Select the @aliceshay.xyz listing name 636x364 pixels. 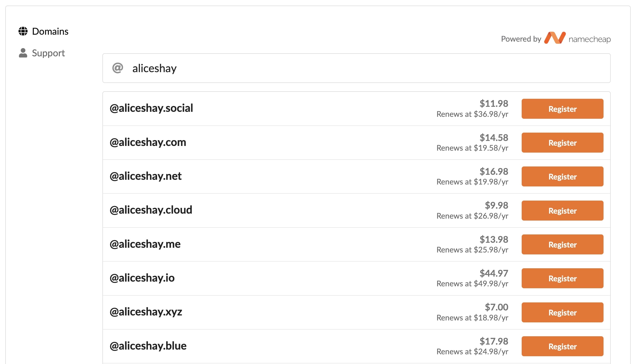coord(146,312)
